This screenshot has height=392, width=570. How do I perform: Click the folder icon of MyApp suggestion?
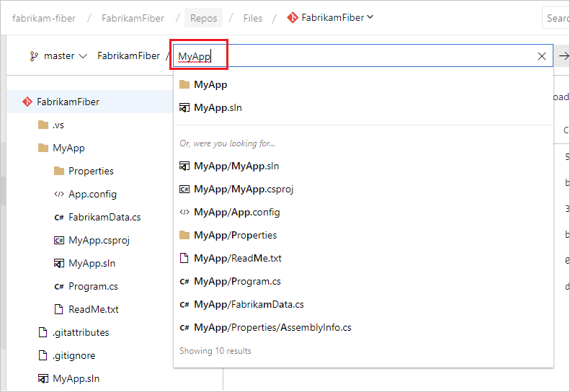pos(184,84)
